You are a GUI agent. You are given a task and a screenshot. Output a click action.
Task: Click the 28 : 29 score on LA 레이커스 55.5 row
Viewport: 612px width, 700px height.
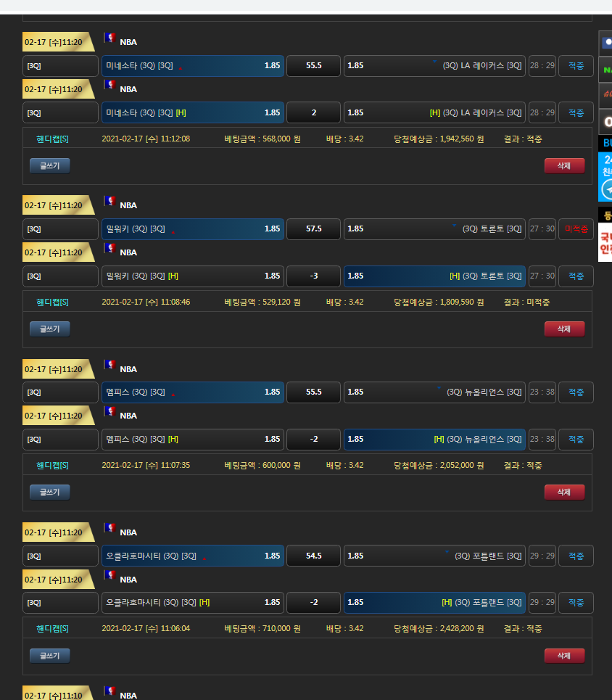[542, 65]
